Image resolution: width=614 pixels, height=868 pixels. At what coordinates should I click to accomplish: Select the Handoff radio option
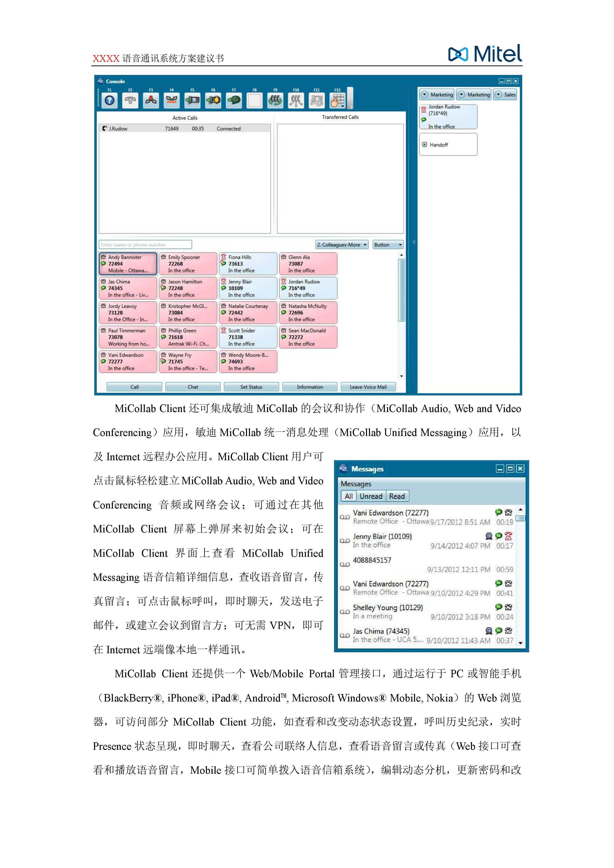425,145
